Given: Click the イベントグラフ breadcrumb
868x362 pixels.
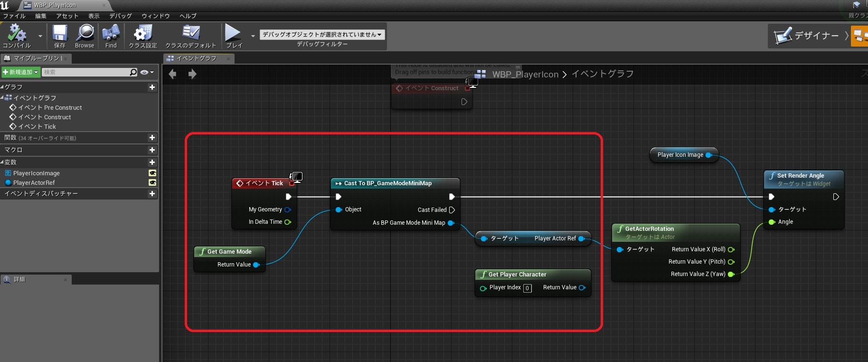Looking at the screenshot, I should click(x=603, y=74).
